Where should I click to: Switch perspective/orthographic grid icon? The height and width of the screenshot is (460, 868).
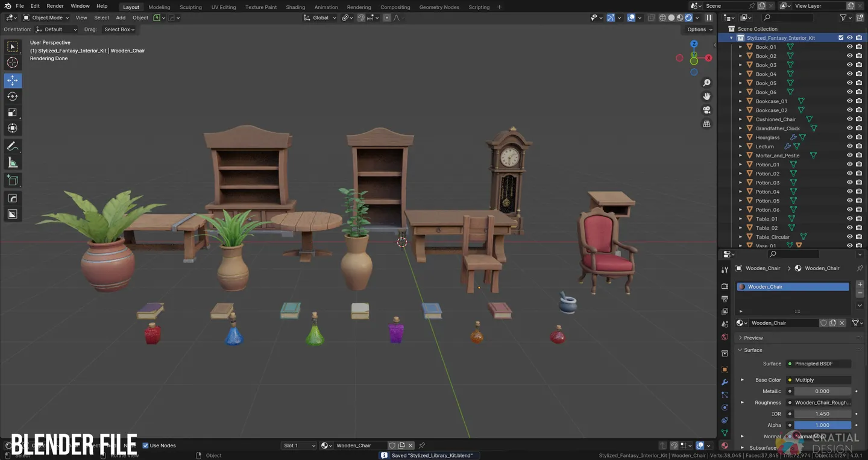pyautogui.click(x=707, y=124)
